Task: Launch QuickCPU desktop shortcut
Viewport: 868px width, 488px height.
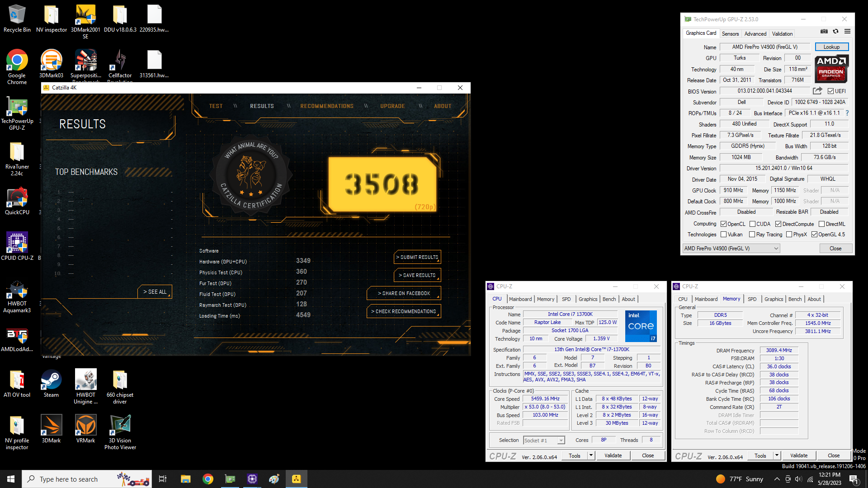Action: pyautogui.click(x=17, y=201)
